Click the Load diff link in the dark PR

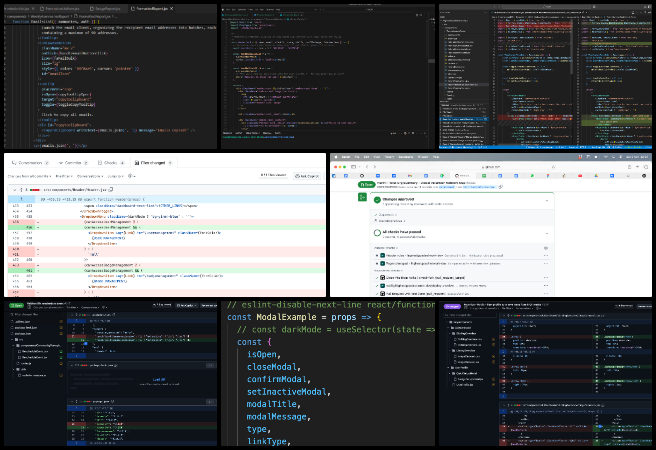tap(159, 379)
